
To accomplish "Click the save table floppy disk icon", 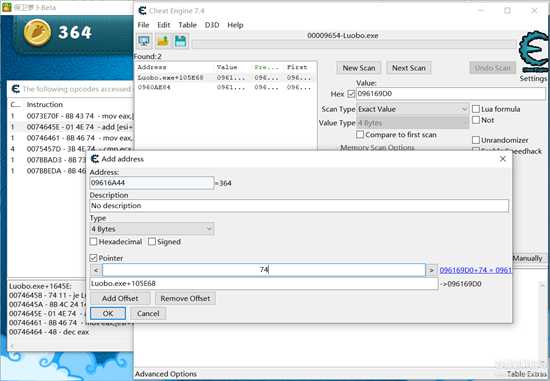I will pyautogui.click(x=180, y=41).
